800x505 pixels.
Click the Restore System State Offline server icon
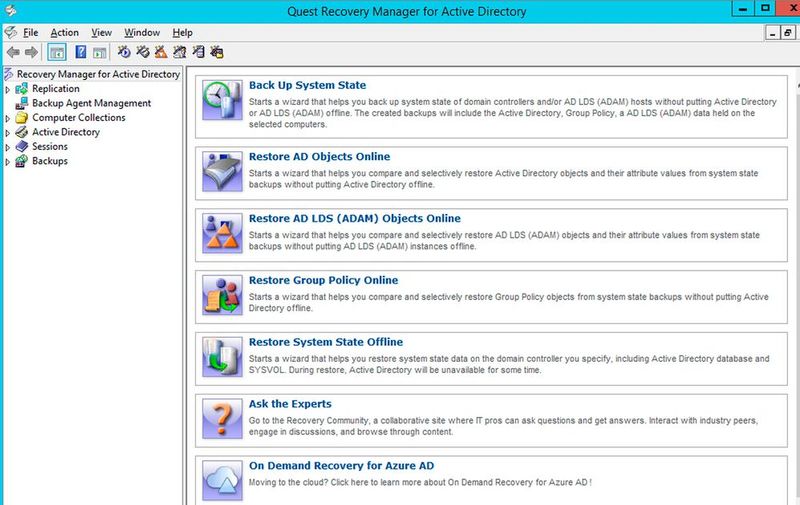click(x=222, y=357)
